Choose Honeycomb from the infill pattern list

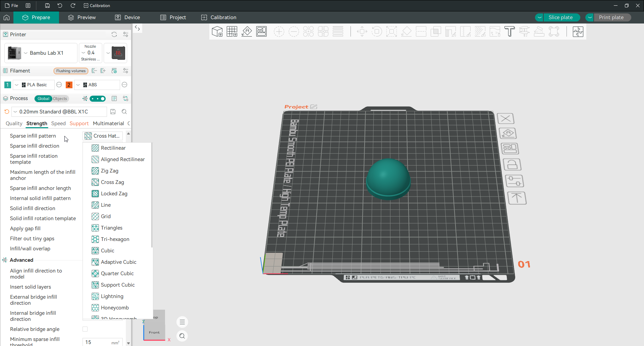pyautogui.click(x=115, y=308)
